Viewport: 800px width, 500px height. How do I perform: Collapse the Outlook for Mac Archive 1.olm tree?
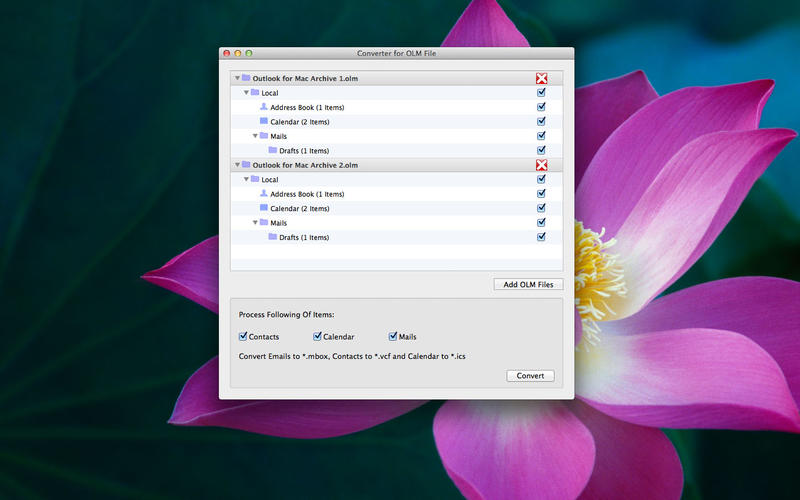tap(237, 78)
